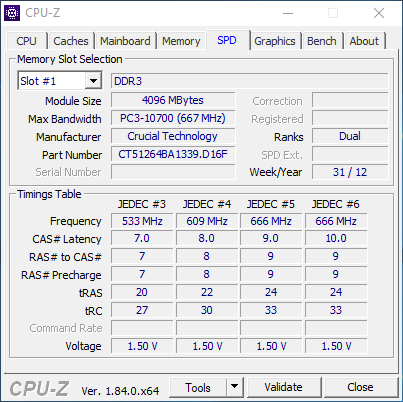Click tRC value 27
Screen dimensions: 403x402
coord(142,310)
